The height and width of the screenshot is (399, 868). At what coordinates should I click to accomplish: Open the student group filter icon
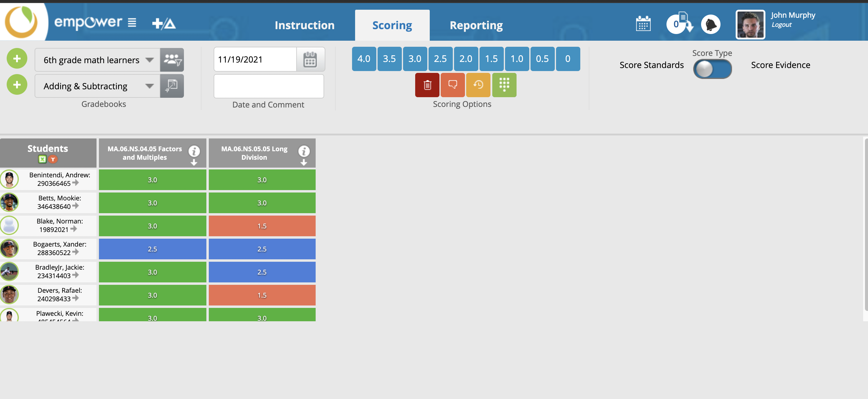(172, 60)
